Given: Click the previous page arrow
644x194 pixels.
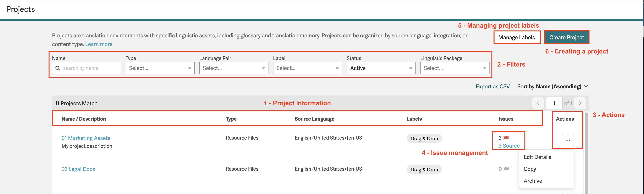Looking at the screenshot, I should pyautogui.click(x=538, y=103).
